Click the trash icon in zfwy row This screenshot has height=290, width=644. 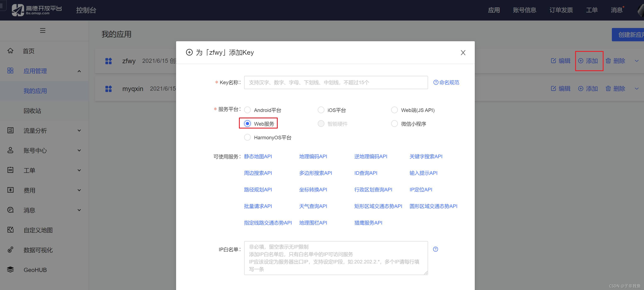coord(608,61)
